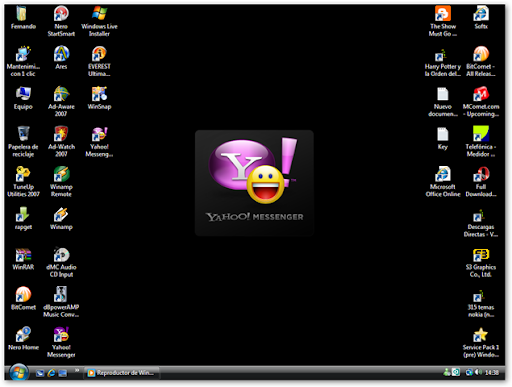Click the rapget desktop shortcut

pos(23,218)
